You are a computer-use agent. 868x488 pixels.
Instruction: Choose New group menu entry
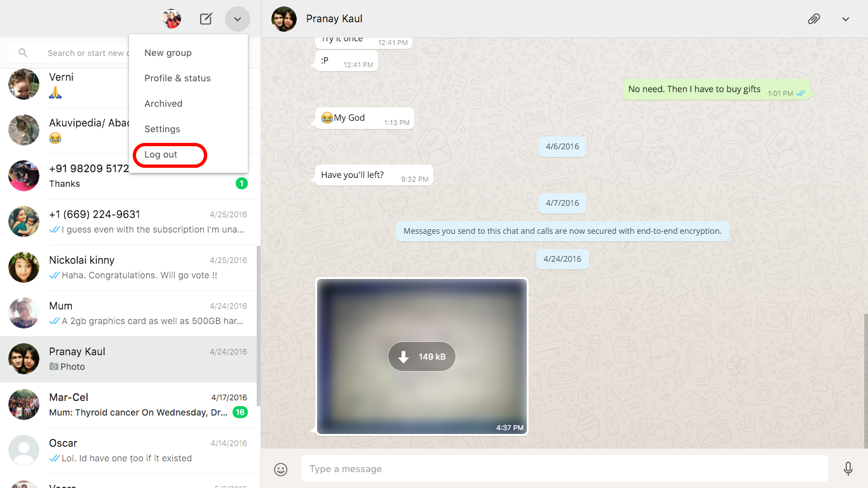(x=168, y=52)
